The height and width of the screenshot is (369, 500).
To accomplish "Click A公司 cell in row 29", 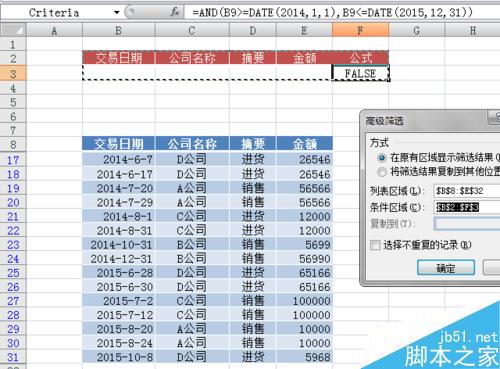I will click(x=192, y=329).
